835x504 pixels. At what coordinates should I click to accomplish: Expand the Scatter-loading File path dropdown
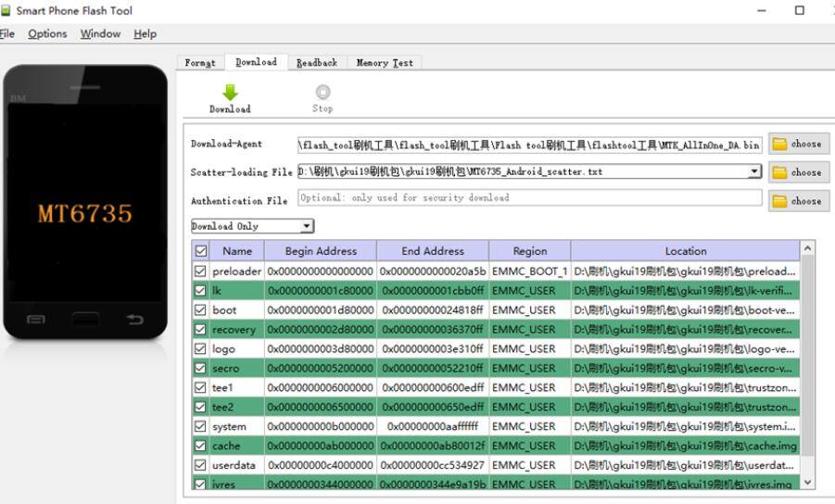(x=754, y=171)
